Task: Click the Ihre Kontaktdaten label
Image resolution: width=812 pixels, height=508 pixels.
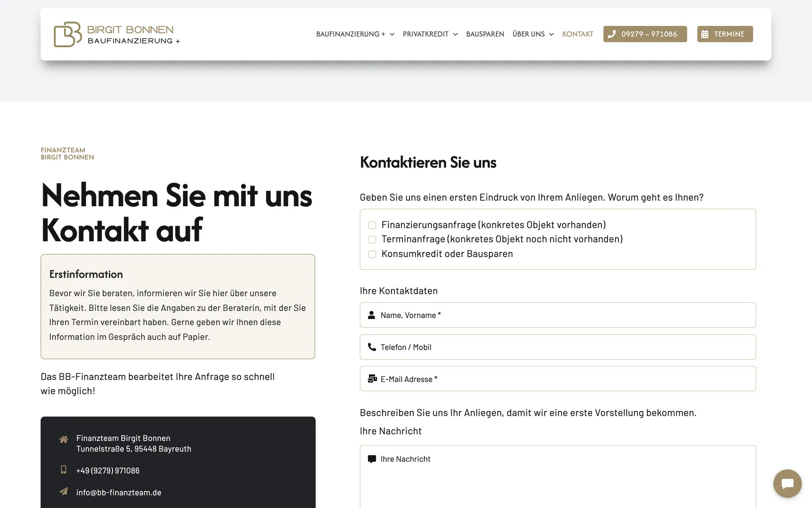Action: 398,291
